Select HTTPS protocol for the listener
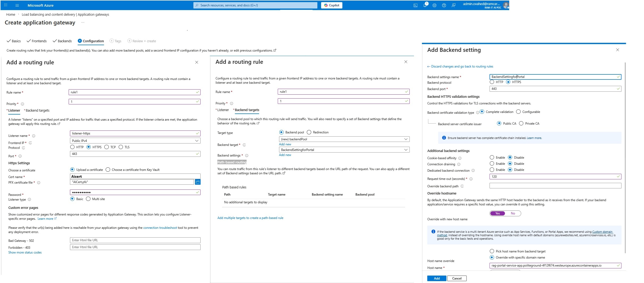644x283 pixels. pos(89,147)
